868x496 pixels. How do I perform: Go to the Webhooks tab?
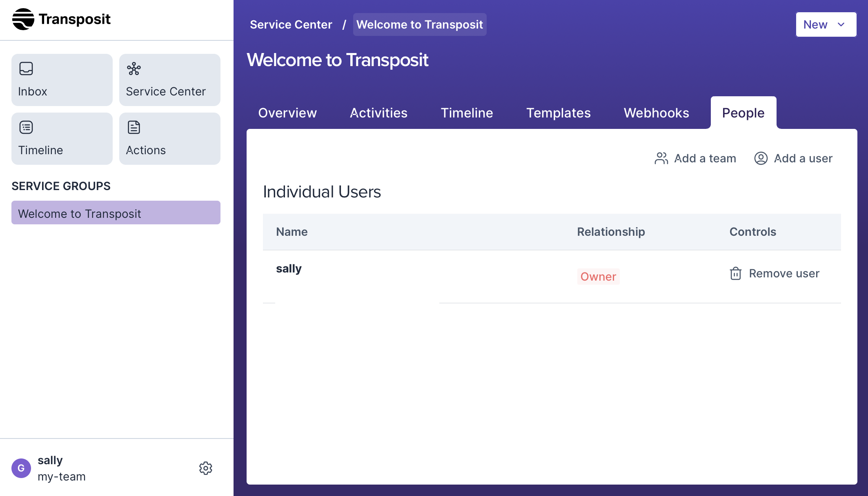coord(656,113)
